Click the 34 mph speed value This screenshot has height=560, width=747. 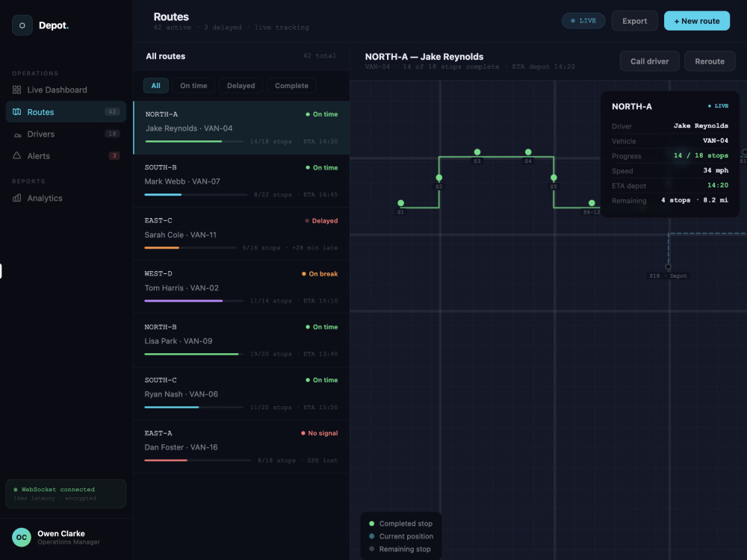tap(716, 170)
